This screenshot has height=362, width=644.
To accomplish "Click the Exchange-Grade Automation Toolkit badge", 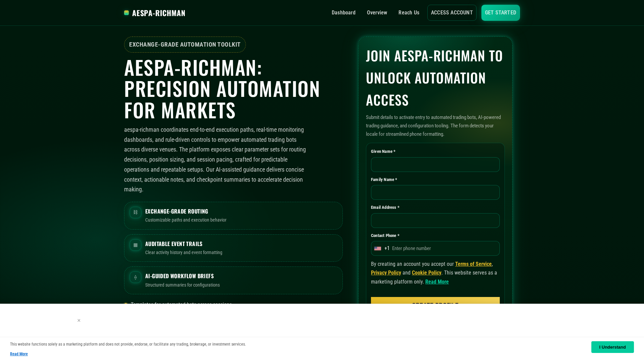I will point(185,45).
